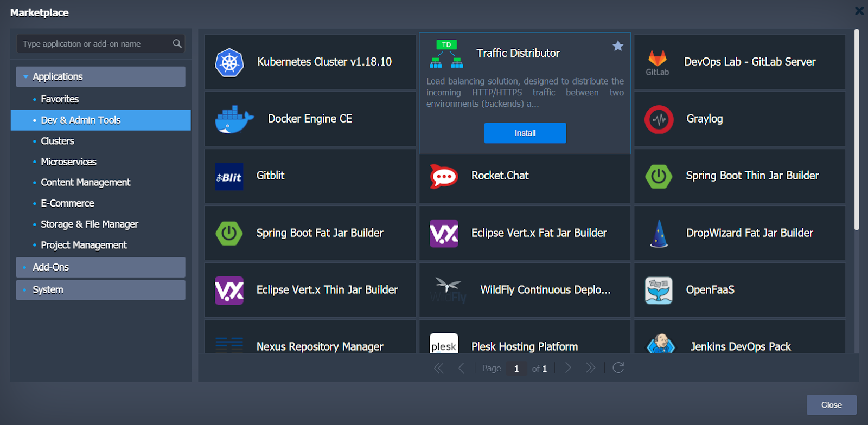This screenshot has height=425, width=868.
Task: Click the Plesk logo icon
Action: (x=444, y=343)
